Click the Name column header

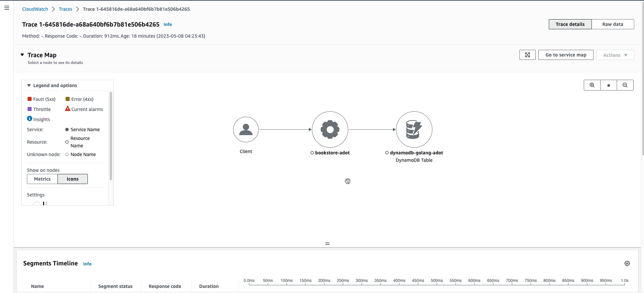[37, 286]
